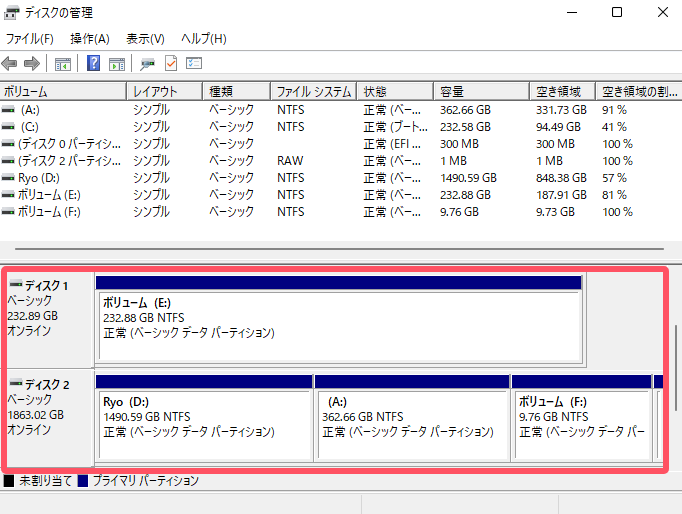Click the Forward arrow toolbar icon
The width and height of the screenshot is (682, 514).
pos(32,63)
